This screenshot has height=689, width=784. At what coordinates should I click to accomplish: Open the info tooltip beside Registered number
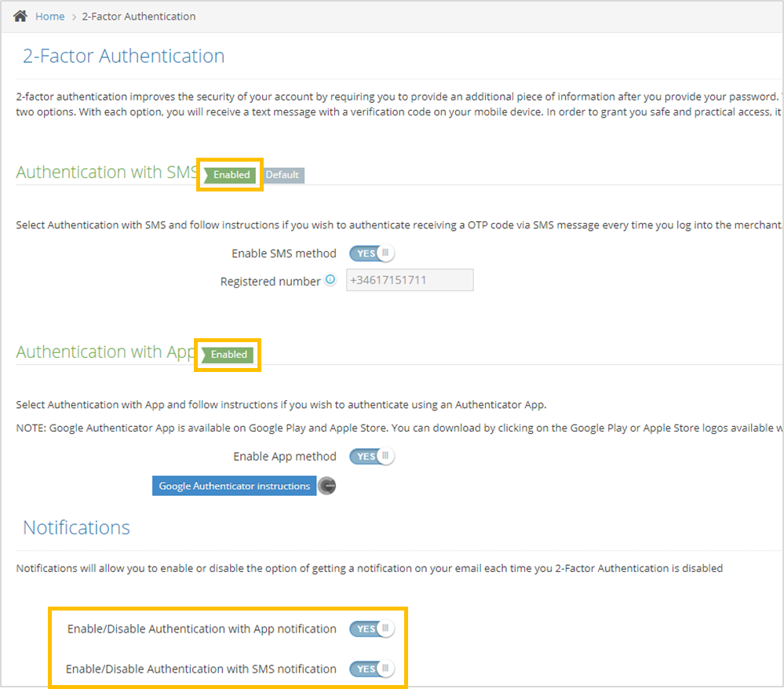(329, 280)
